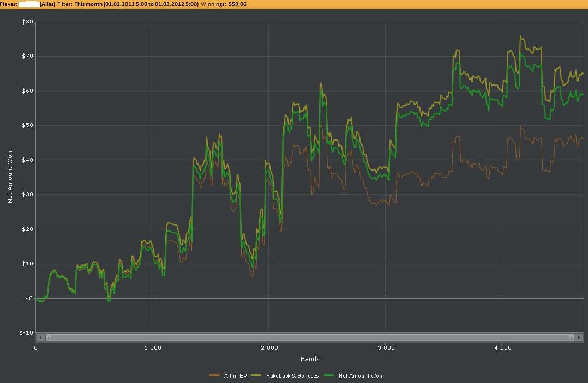Click the $80 label on the y-axis

[27, 22]
